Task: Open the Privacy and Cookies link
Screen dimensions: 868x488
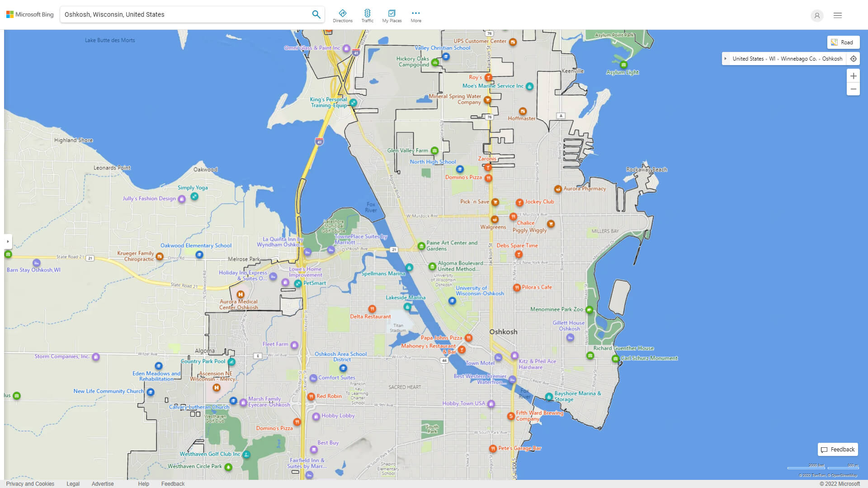Action: click(30, 483)
